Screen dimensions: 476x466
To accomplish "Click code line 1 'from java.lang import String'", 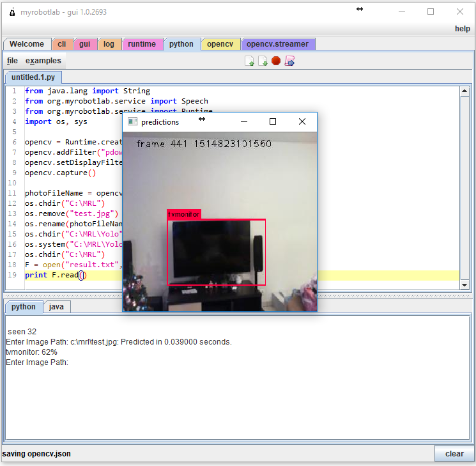I will click(88, 91).
